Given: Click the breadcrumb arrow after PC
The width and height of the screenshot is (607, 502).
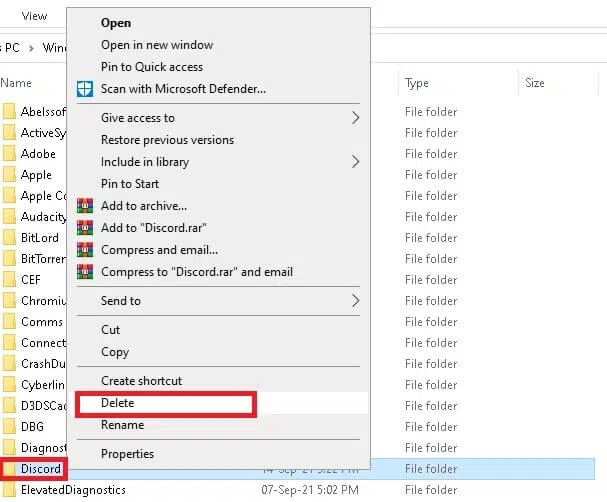Looking at the screenshot, I should 31,48.
